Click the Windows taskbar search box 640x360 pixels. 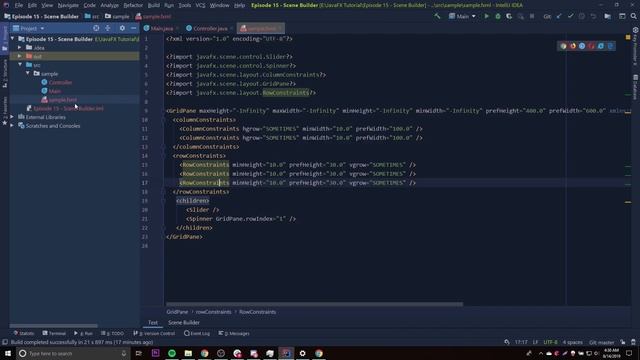point(73,353)
